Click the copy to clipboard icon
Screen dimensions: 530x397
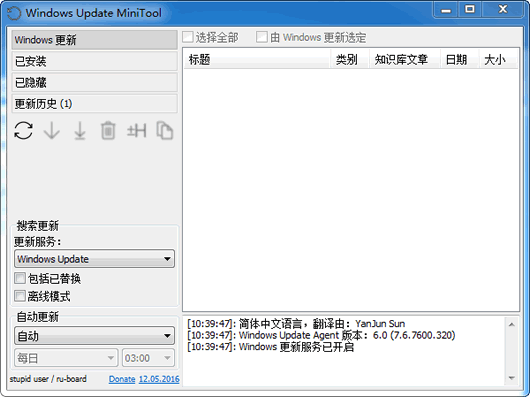pyautogui.click(x=165, y=130)
